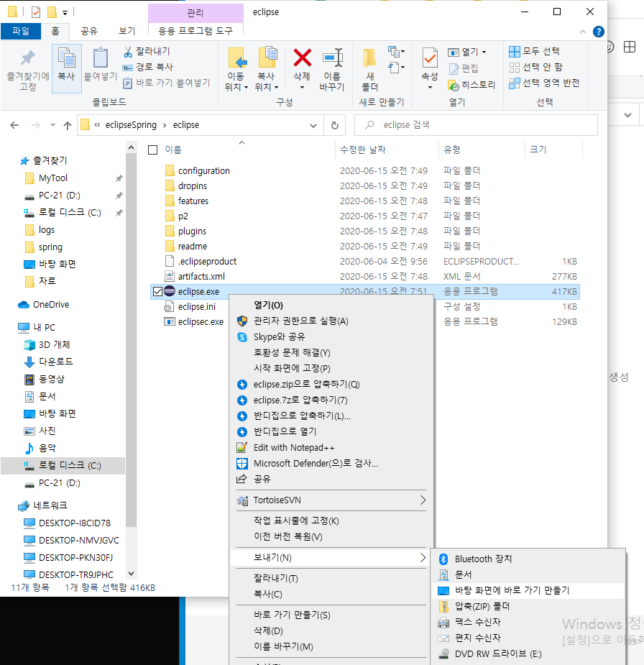
Task: Open recent locations dropdown arrow
Action: pyautogui.click(x=52, y=124)
